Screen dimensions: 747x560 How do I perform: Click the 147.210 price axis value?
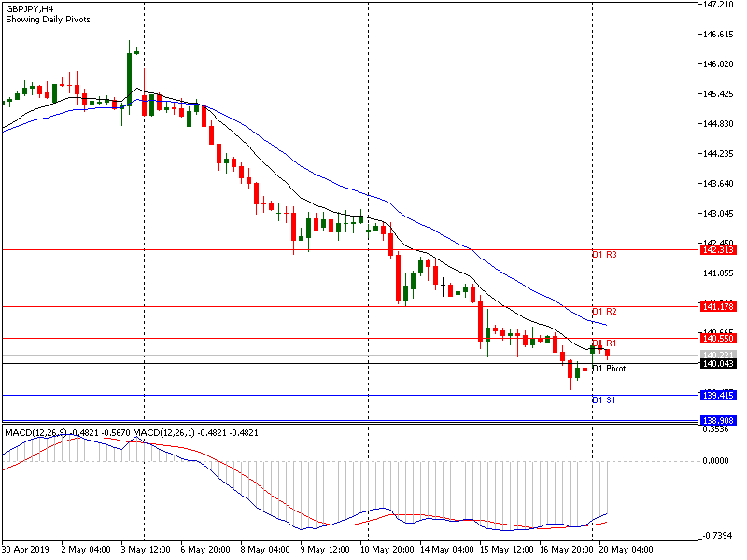(717, 5)
